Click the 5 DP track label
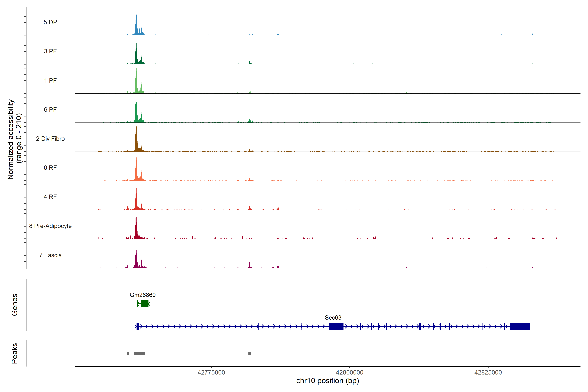 coord(50,22)
